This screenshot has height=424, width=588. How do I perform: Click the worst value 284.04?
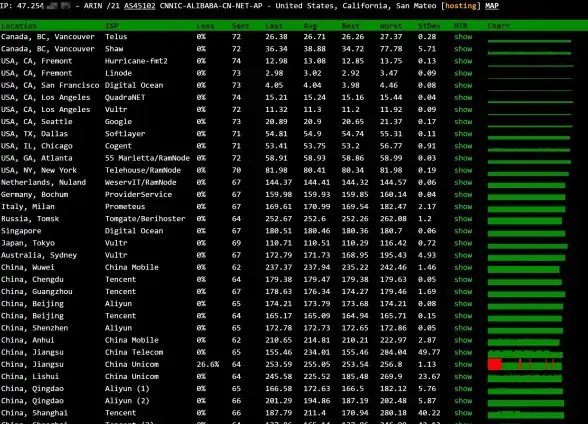tap(393, 352)
